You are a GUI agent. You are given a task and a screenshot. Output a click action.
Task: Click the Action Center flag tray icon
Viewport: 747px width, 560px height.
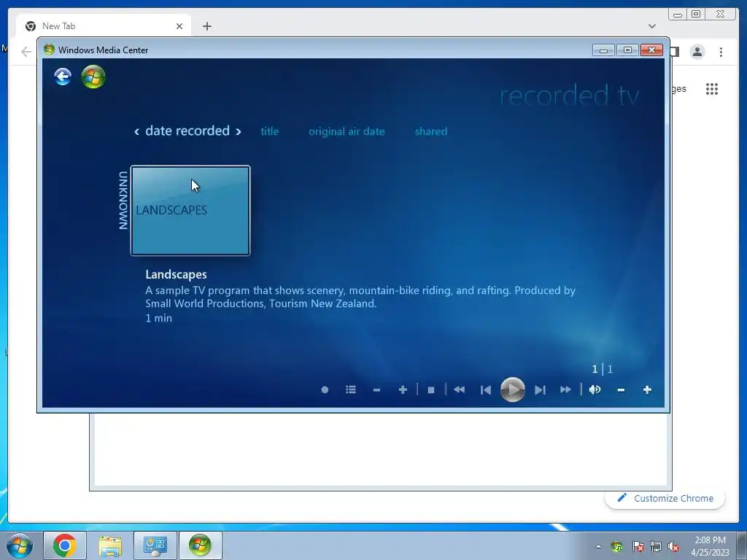point(638,547)
